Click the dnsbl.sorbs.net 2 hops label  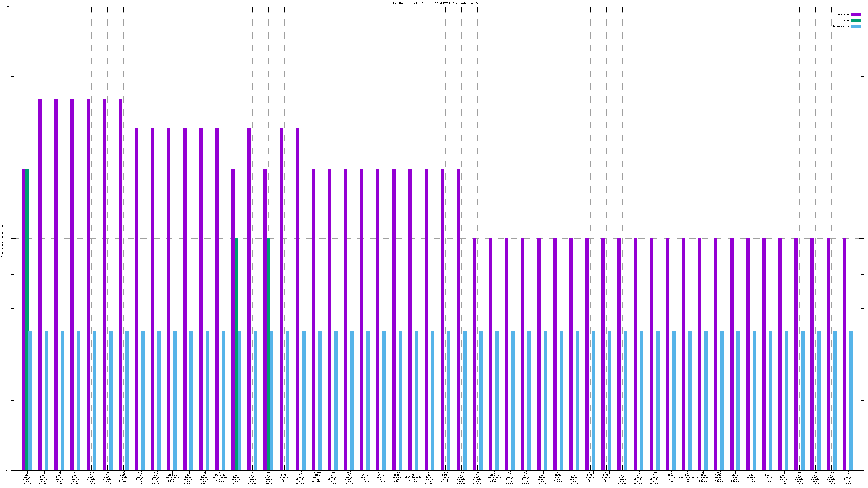pos(718,477)
